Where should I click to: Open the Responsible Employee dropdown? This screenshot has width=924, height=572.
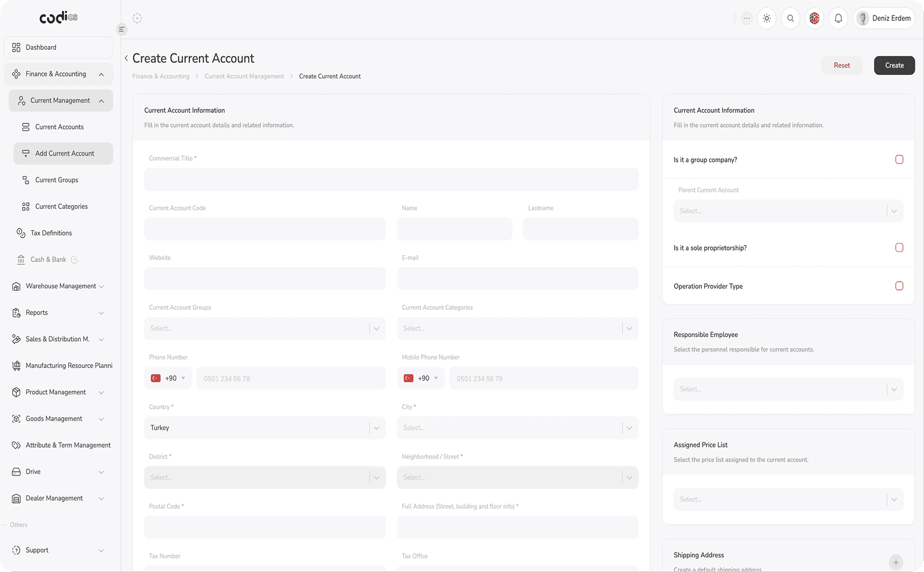788,389
